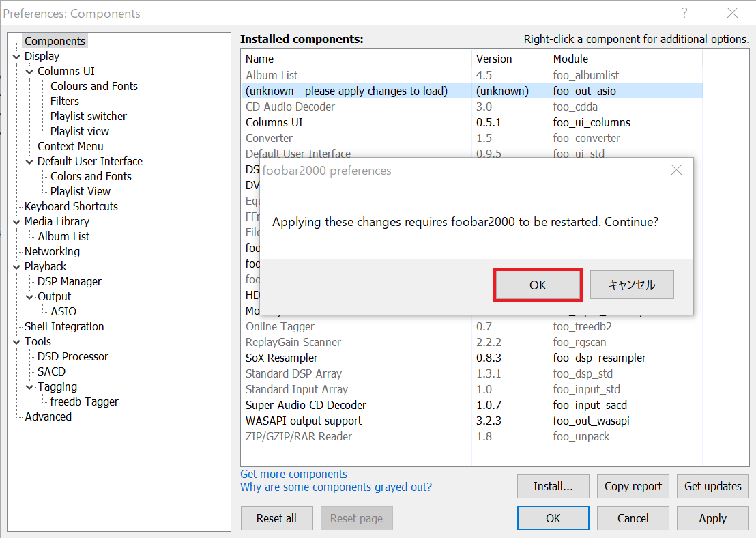
Task: Select SoX Resampler component row
Action: [472, 358]
